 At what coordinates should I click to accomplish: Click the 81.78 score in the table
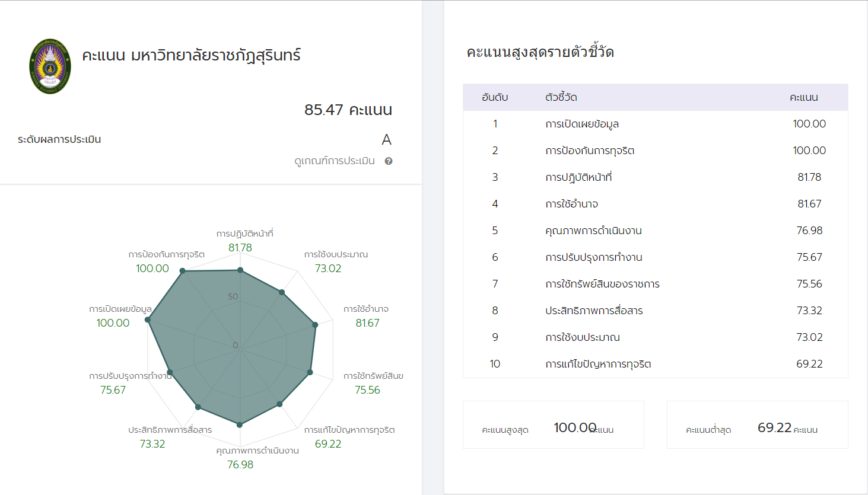(809, 177)
